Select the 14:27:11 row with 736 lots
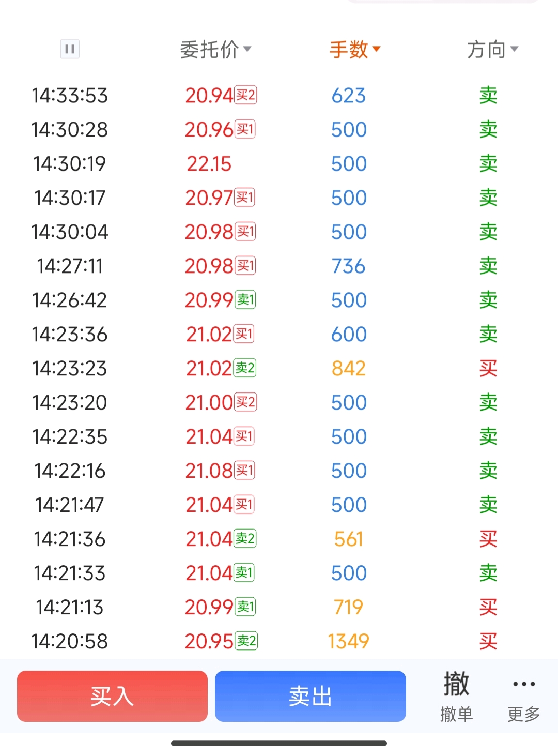 (279, 266)
